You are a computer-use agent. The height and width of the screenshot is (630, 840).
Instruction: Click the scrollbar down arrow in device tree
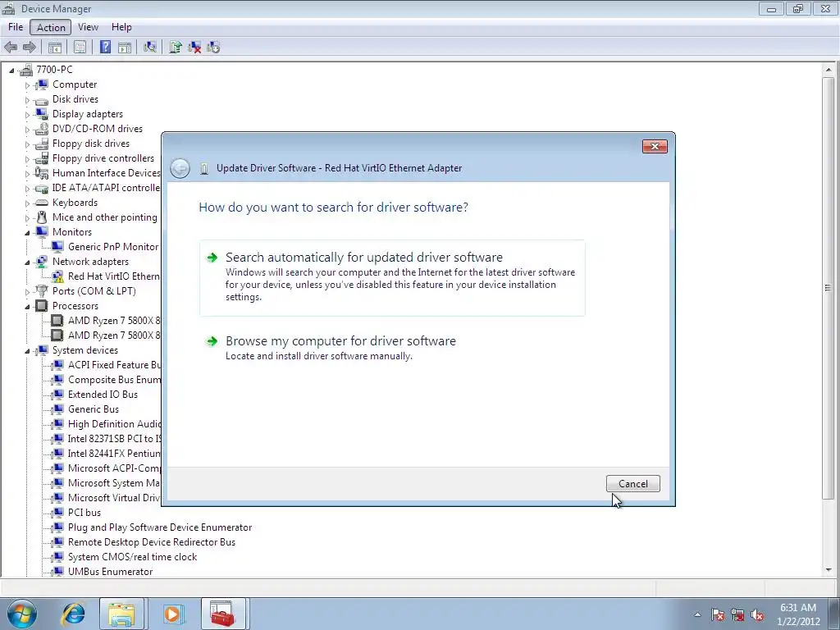coord(829,570)
